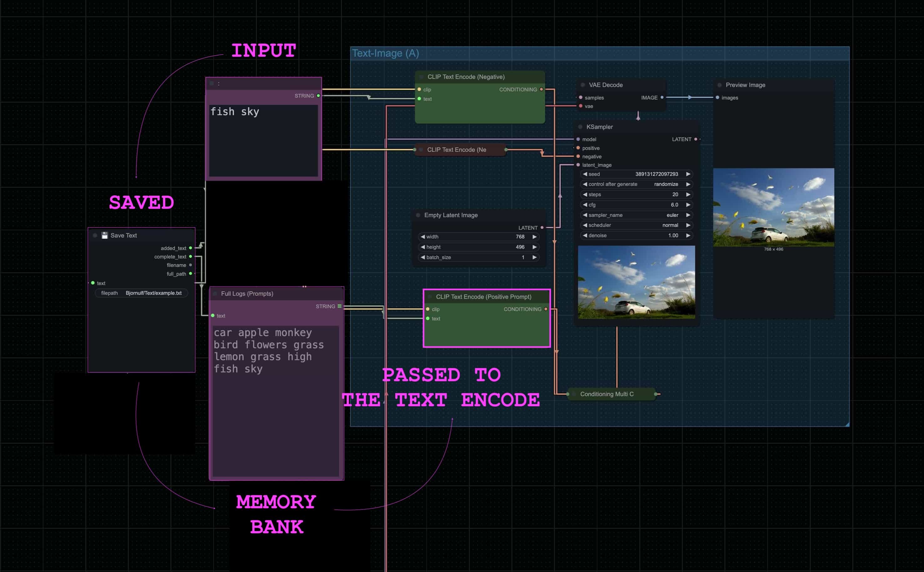
Task: Click the IMAGE output socket on VAE Decode
Action: point(662,97)
